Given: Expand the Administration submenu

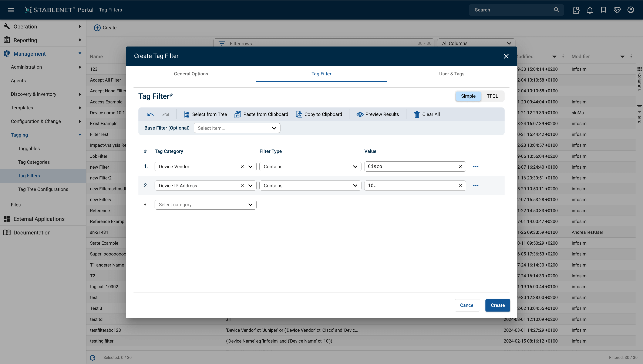Looking at the screenshot, I should (43, 67).
